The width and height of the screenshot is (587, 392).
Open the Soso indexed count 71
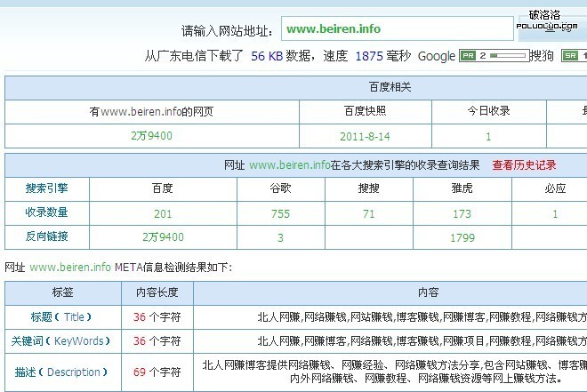point(369,213)
